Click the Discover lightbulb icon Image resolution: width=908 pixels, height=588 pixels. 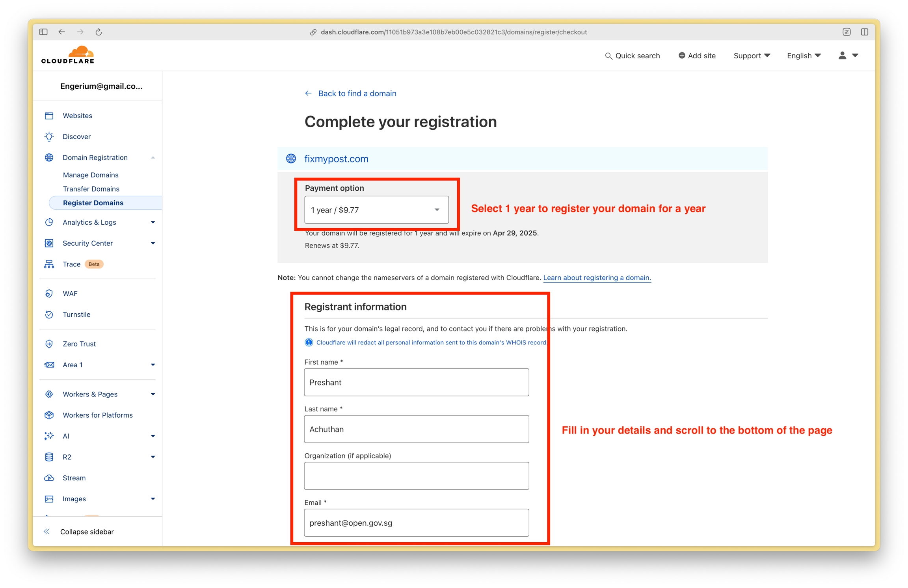[x=49, y=136]
